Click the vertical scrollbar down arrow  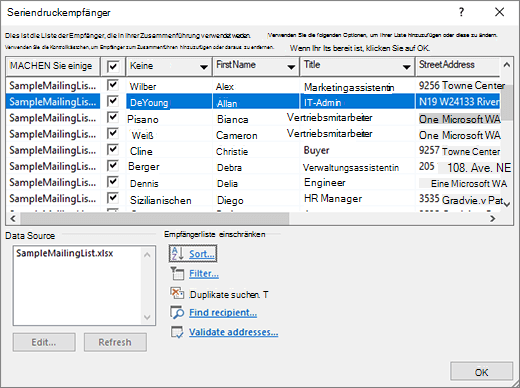pos(507,204)
